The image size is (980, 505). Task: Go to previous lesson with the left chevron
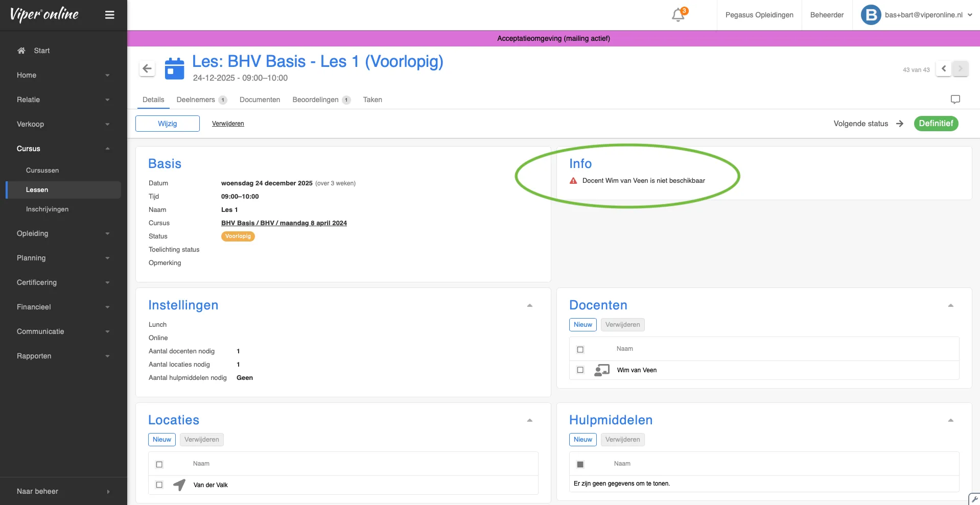point(943,68)
